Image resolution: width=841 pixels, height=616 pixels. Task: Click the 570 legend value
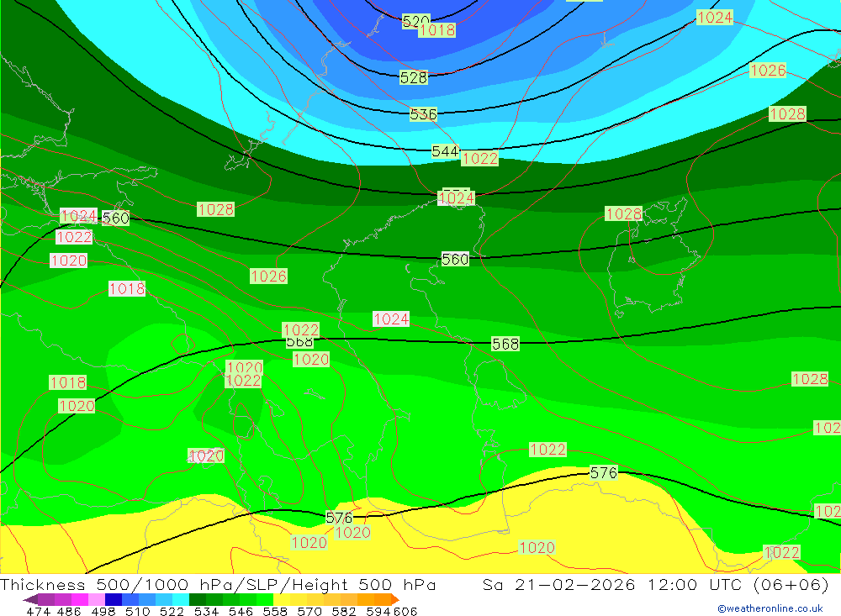(309, 611)
